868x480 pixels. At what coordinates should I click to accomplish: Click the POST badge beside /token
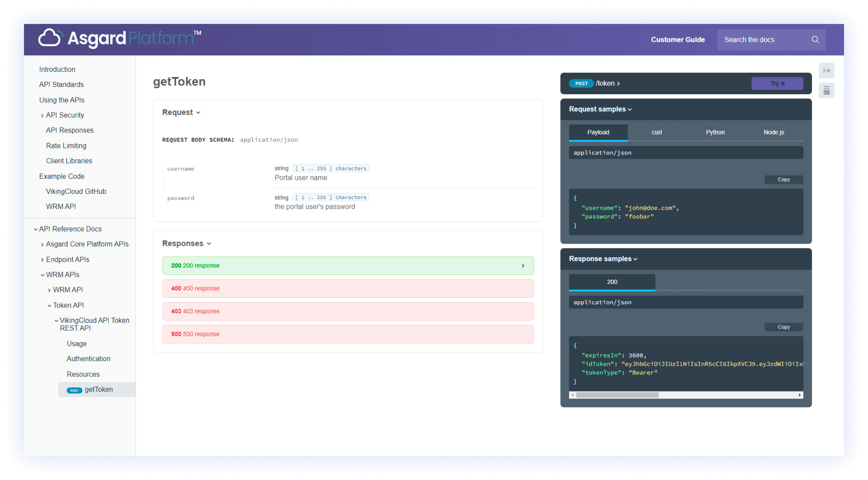tap(581, 83)
